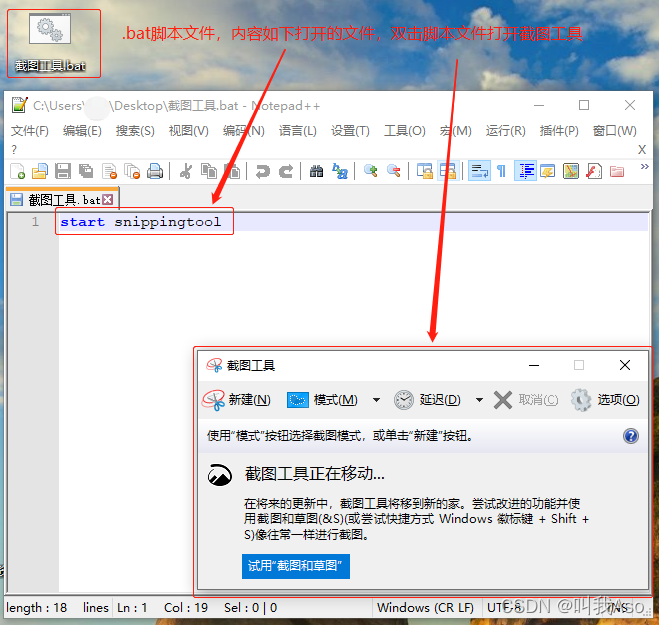Open 选项(O) in Snipping Tool

pyautogui.click(x=605, y=399)
